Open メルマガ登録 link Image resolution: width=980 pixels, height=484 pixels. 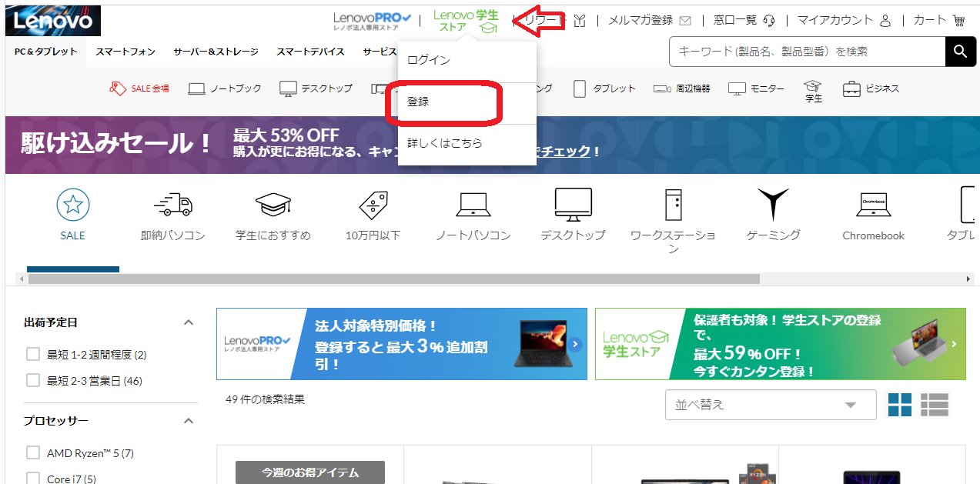click(x=641, y=20)
